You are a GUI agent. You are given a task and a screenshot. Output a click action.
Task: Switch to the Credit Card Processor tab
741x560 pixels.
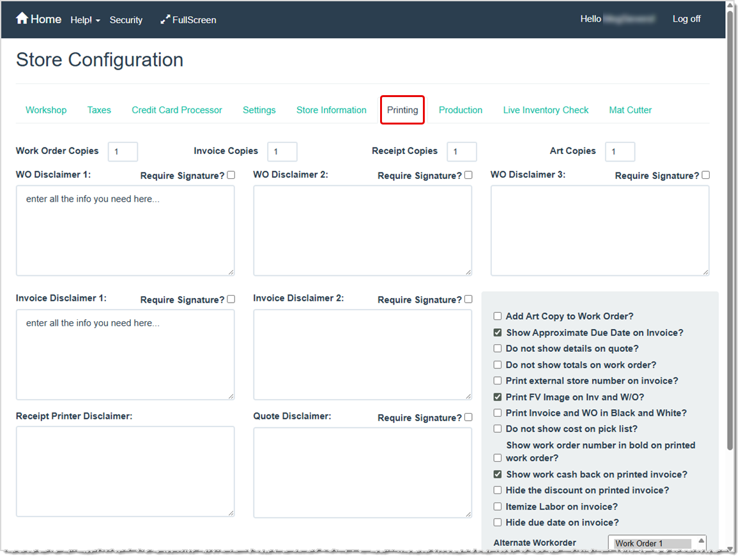pos(177,110)
